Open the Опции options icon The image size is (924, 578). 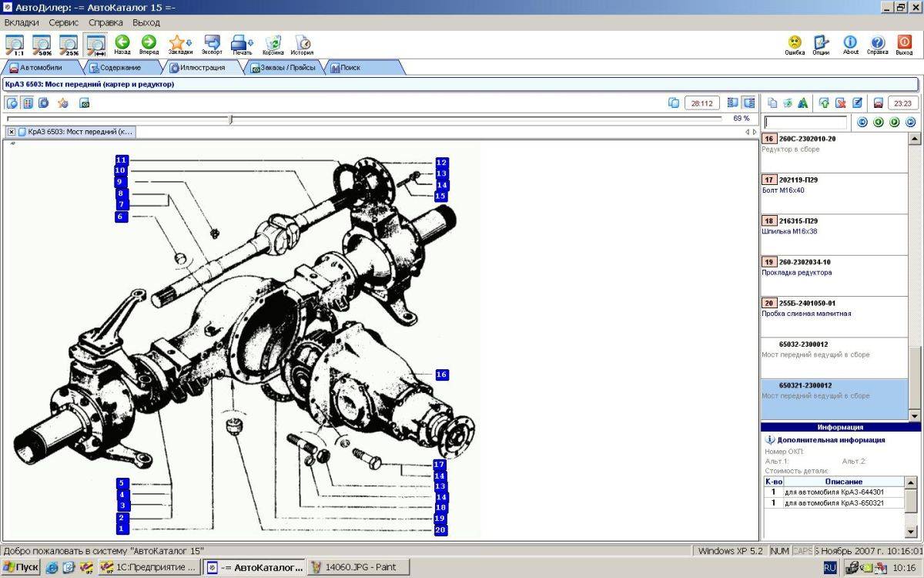point(821,45)
